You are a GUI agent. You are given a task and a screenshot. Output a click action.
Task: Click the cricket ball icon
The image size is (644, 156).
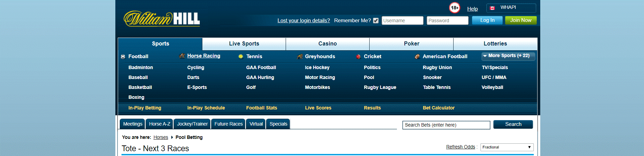[x=358, y=57]
